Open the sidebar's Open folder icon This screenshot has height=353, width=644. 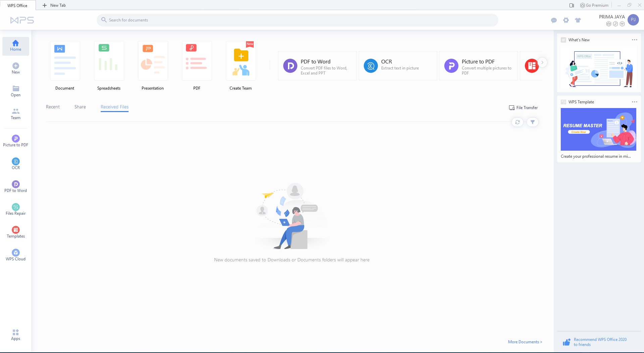16,89
